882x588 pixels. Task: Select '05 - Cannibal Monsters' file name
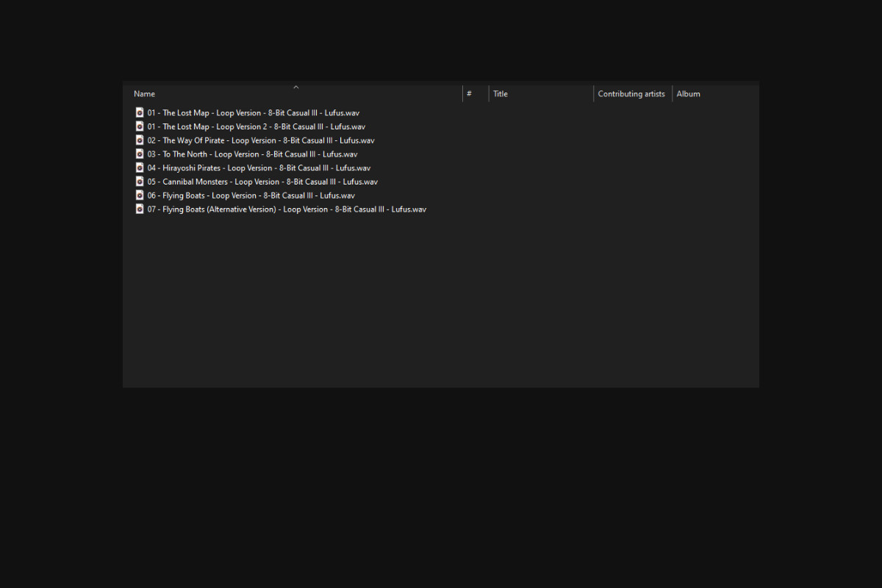pos(262,182)
